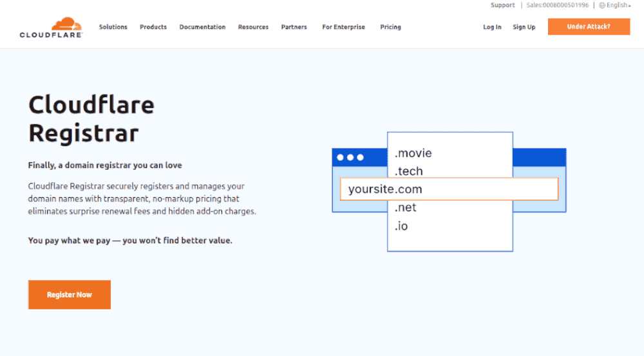This screenshot has width=644, height=356.
Task: Open the Partners menu
Action: tap(294, 27)
